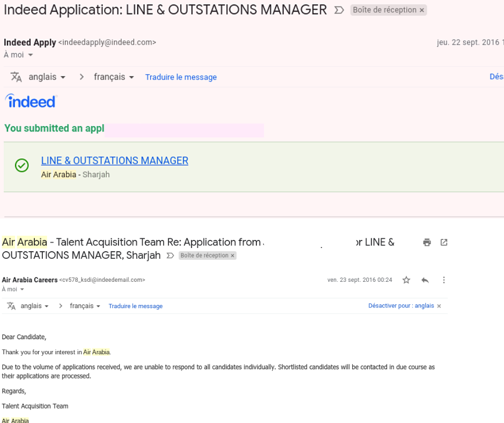The width and height of the screenshot is (504, 423).
Task: Open the anglais source language dropdown in the Air Arabia Careers email
Action: pyautogui.click(x=35, y=306)
